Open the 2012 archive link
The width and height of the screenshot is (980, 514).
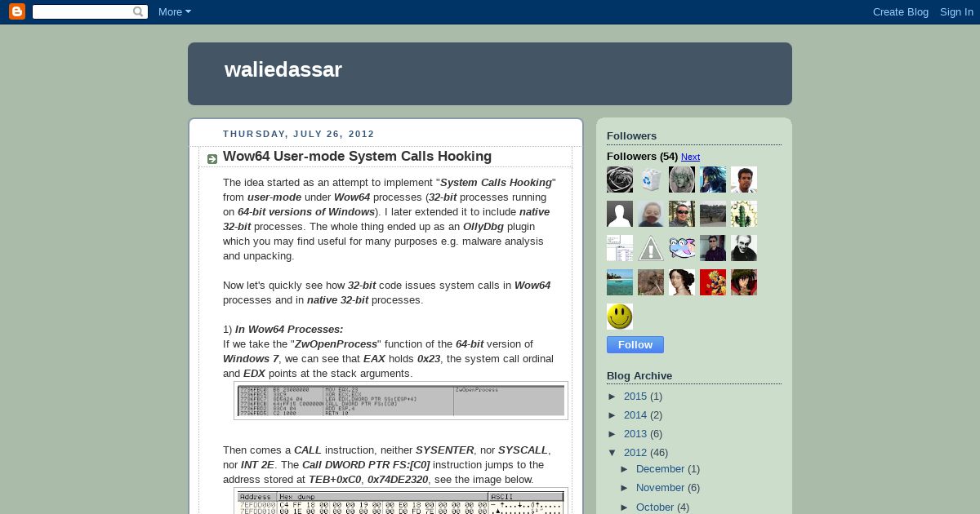[635, 453]
